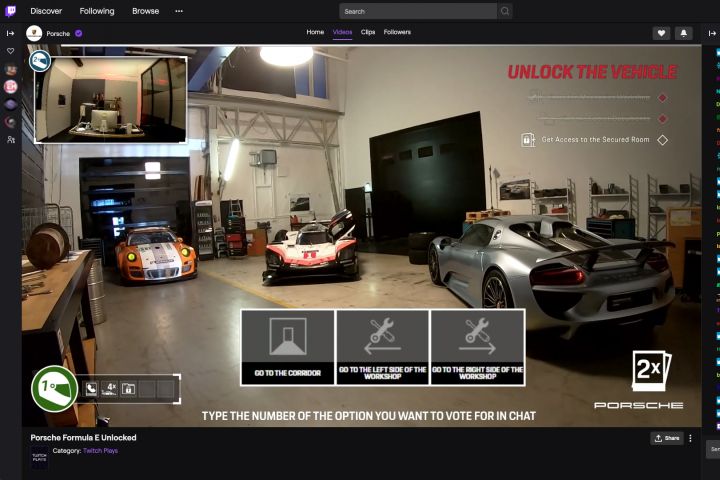Open the three-dot menu beside Share
The width and height of the screenshot is (720, 480).
(x=690, y=438)
